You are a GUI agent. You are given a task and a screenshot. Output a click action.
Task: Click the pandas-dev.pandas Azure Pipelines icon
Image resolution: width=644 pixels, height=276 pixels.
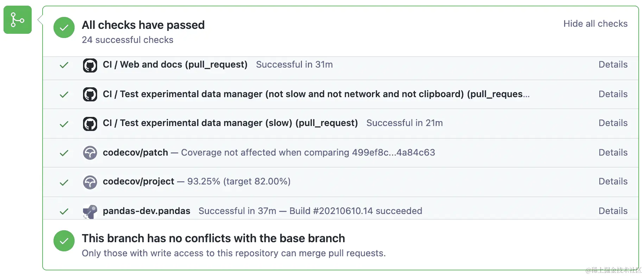tap(90, 211)
